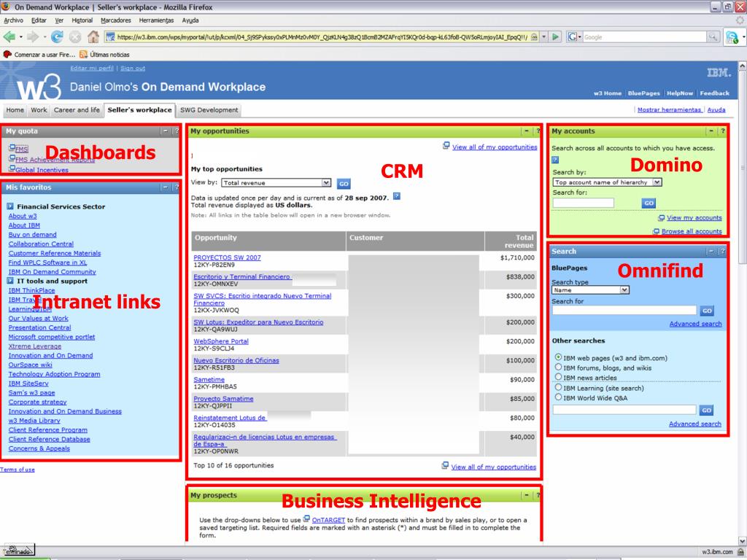
Task: Minimize the My opportunities portlet
Action: coord(527,131)
